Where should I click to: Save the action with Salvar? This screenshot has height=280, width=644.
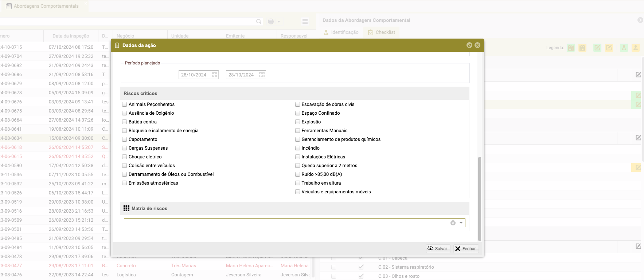pos(438,249)
